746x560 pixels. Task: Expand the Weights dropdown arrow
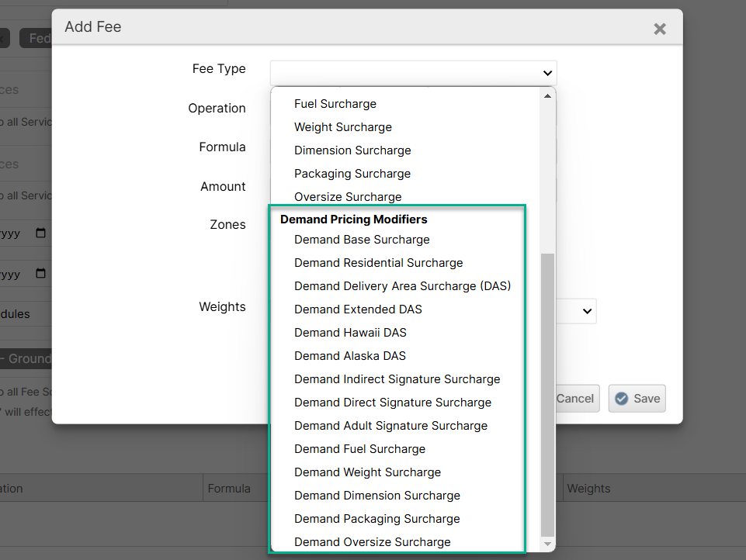pyautogui.click(x=586, y=311)
